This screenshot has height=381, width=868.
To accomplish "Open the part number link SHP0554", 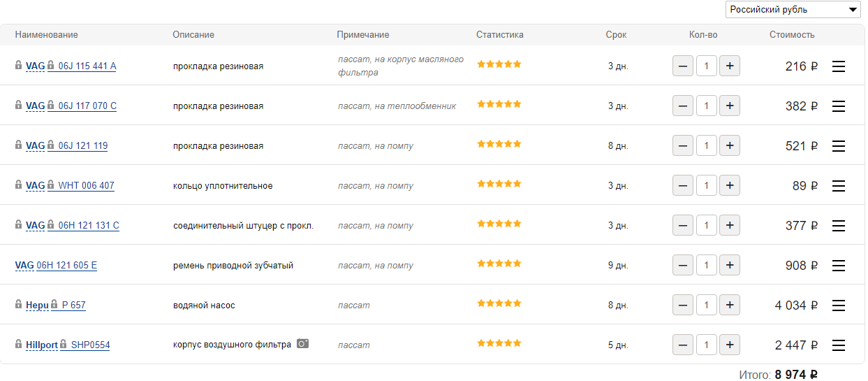I will [90, 345].
